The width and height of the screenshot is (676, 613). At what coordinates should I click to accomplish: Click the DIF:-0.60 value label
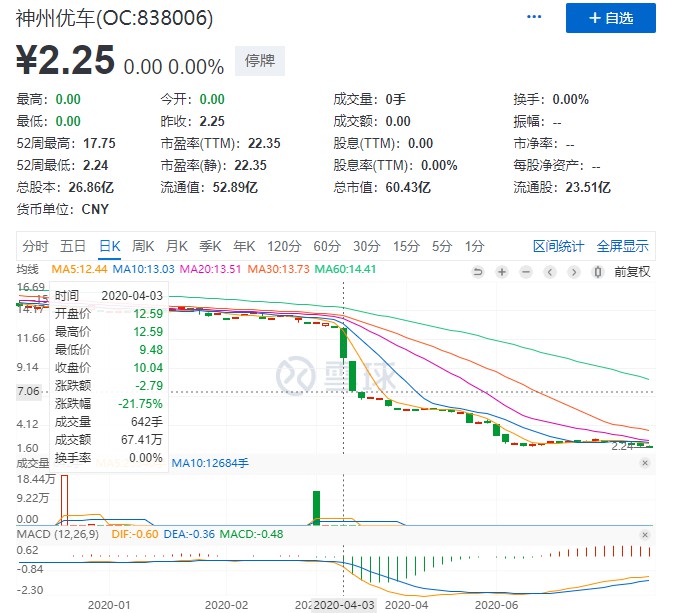135,534
